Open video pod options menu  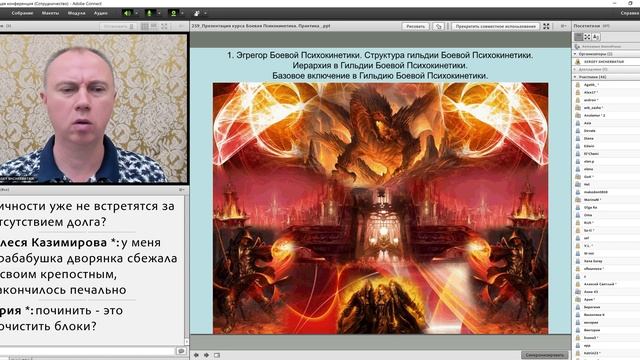[x=181, y=26]
